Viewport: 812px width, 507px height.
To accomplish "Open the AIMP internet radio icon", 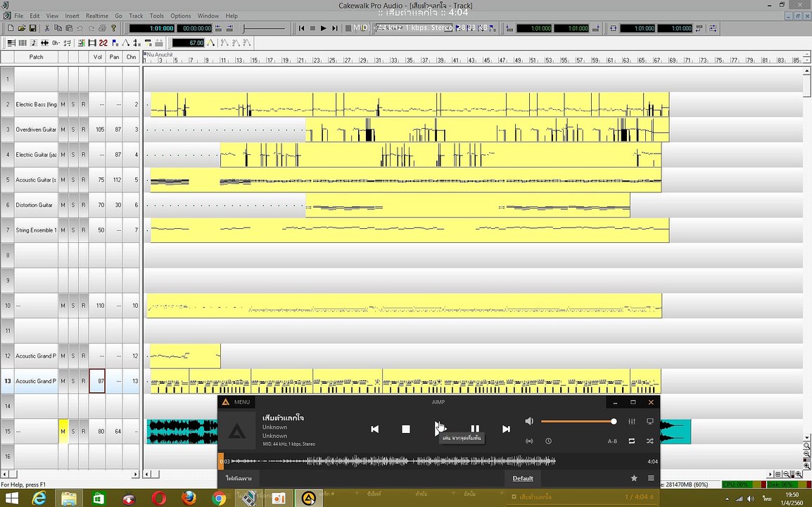I will pyautogui.click(x=529, y=442).
